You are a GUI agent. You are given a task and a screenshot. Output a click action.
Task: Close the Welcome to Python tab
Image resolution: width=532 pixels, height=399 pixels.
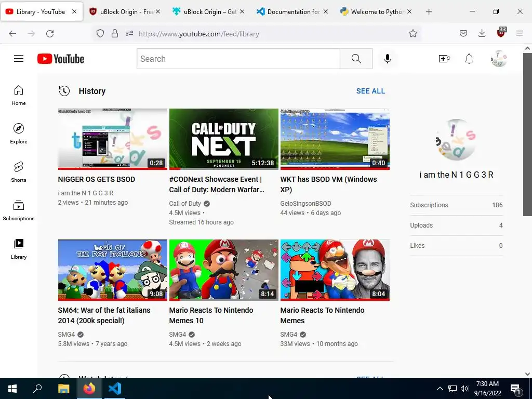(409, 12)
